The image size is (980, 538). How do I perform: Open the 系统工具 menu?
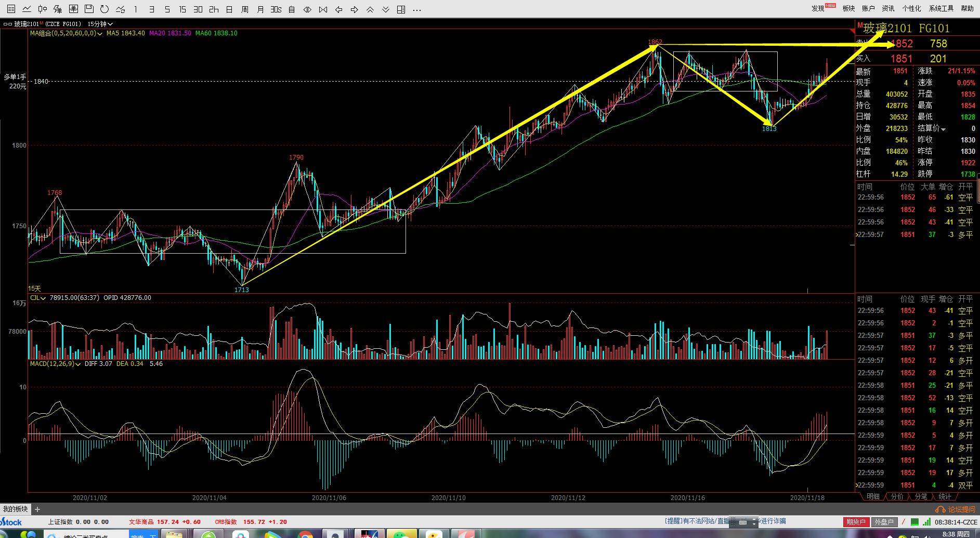point(941,8)
